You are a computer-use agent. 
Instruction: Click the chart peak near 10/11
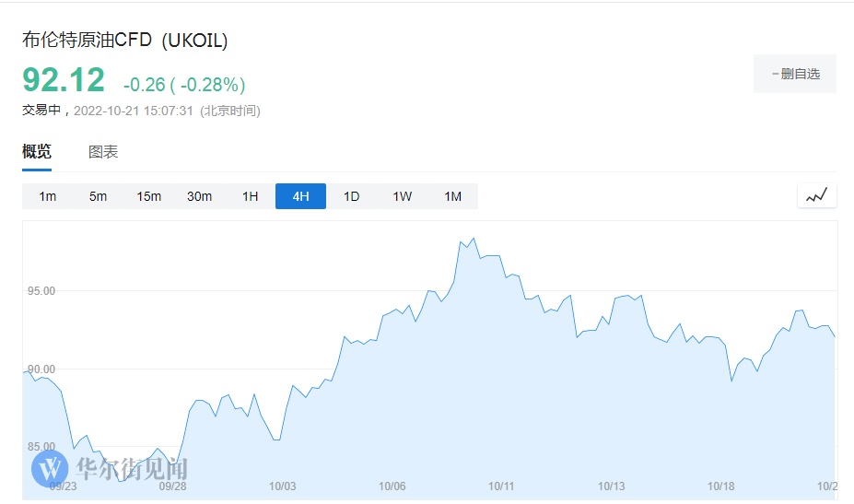tap(474, 239)
